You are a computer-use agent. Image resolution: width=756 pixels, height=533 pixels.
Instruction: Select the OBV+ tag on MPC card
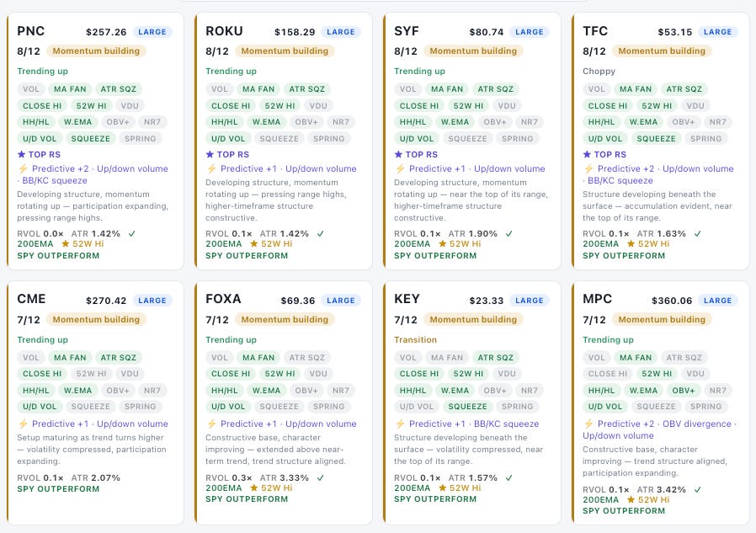(x=684, y=390)
